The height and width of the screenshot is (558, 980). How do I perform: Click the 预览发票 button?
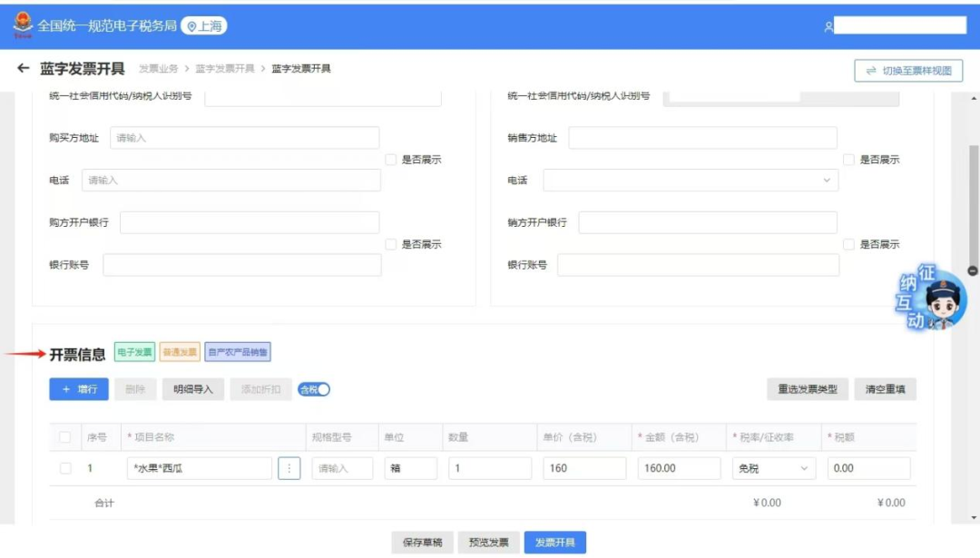tap(488, 543)
